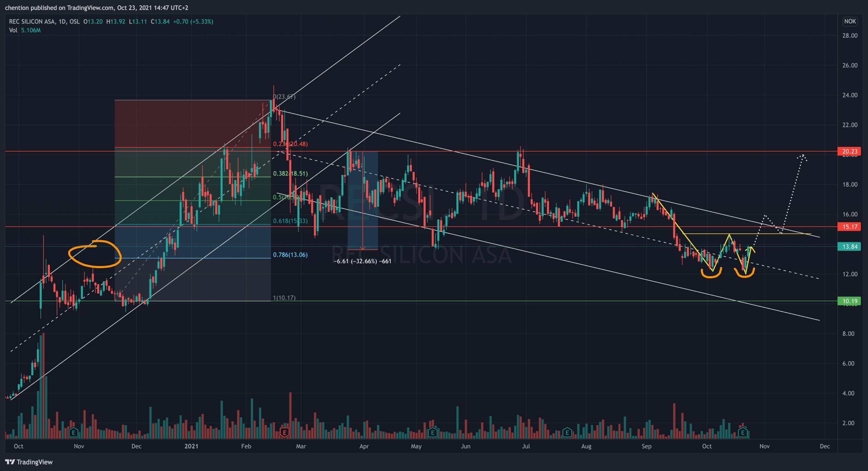Click the -6.61 (-32.66%) measurement label
This screenshot has height=471, width=868.
click(362, 261)
